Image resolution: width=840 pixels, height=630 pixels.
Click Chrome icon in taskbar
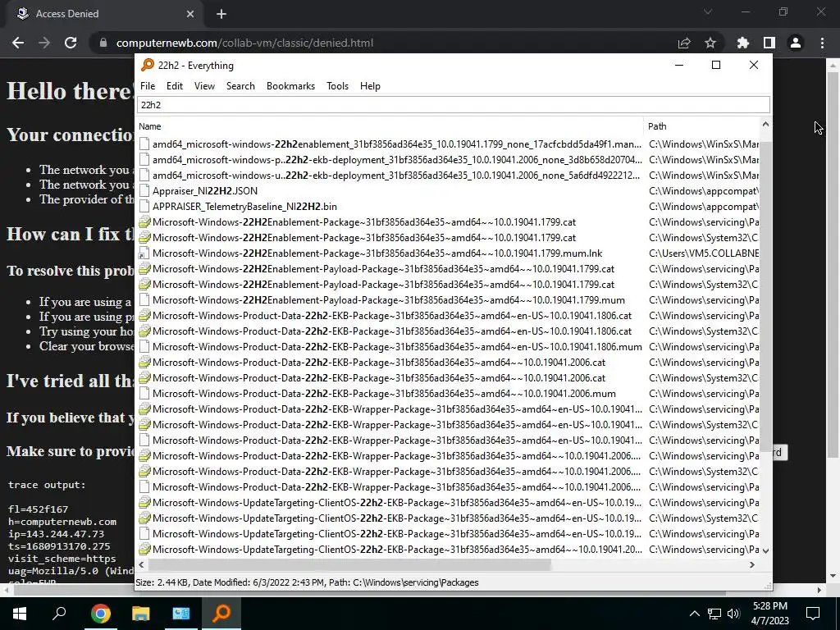pos(100,614)
